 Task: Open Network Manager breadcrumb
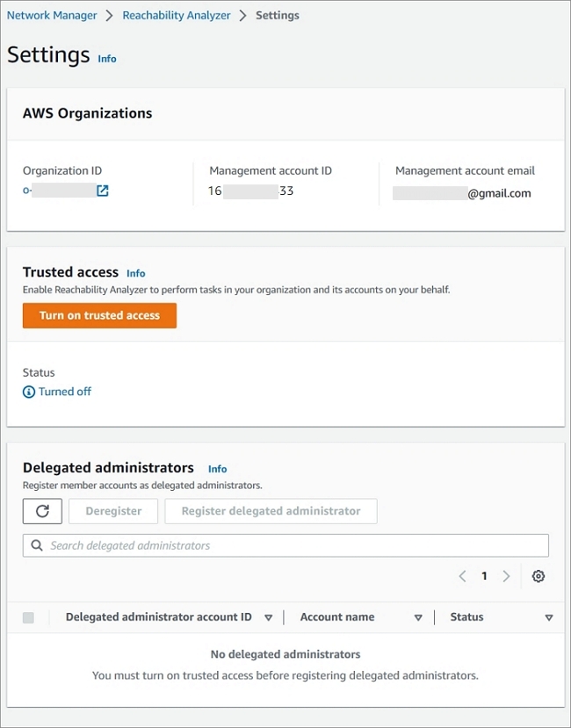[52, 15]
